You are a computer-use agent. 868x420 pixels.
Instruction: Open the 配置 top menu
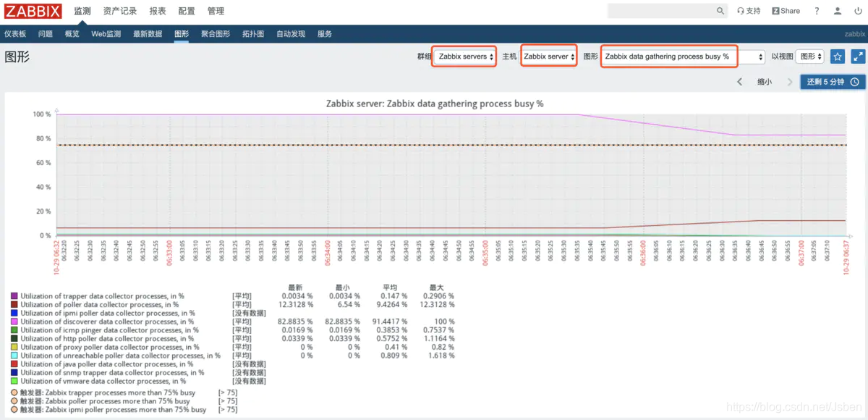(187, 11)
